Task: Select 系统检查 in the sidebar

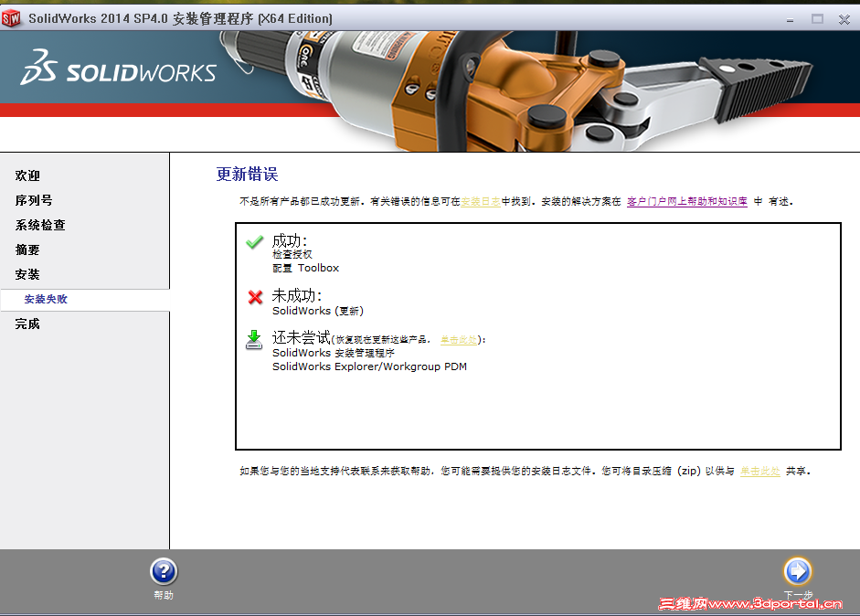Action: coord(40,225)
